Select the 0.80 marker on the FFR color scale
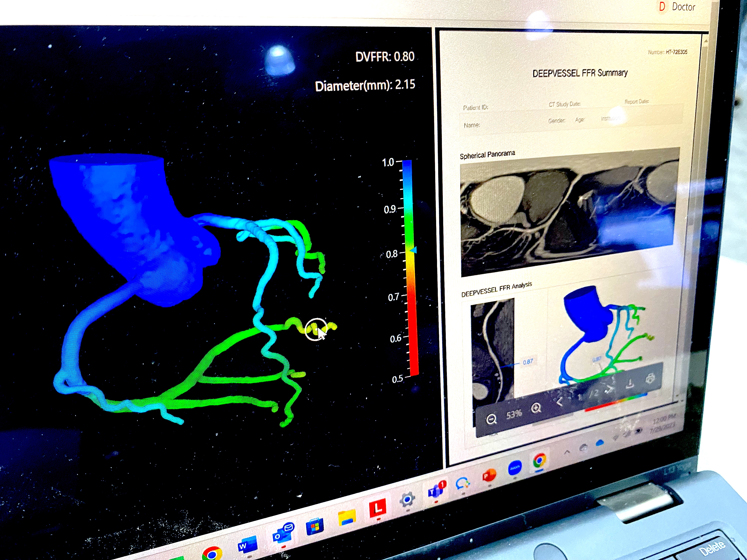Image resolution: width=747 pixels, height=560 pixels. click(x=415, y=251)
